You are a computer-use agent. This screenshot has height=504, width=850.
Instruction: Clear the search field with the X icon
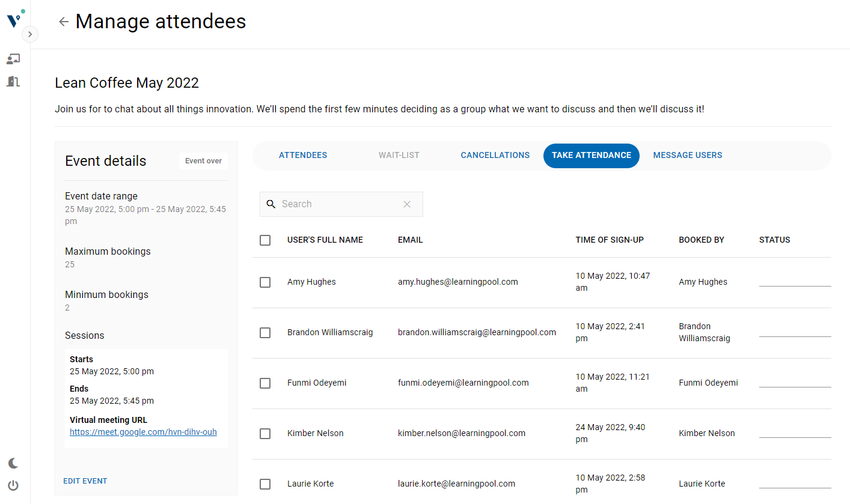pos(407,204)
